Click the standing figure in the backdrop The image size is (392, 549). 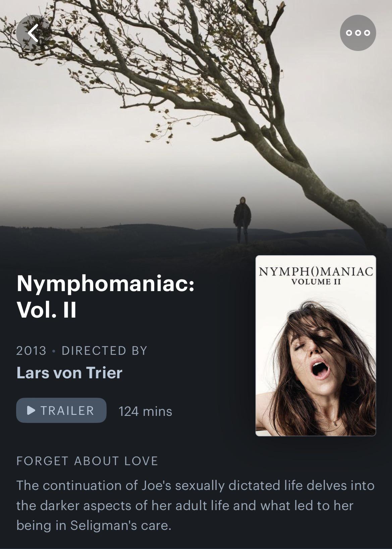coord(242,220)
